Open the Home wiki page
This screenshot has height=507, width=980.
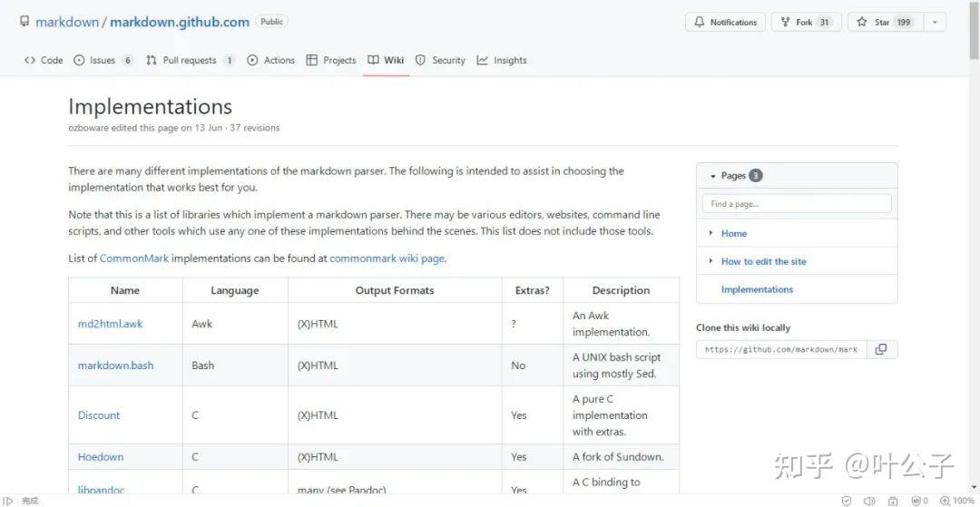click(734, 233)
